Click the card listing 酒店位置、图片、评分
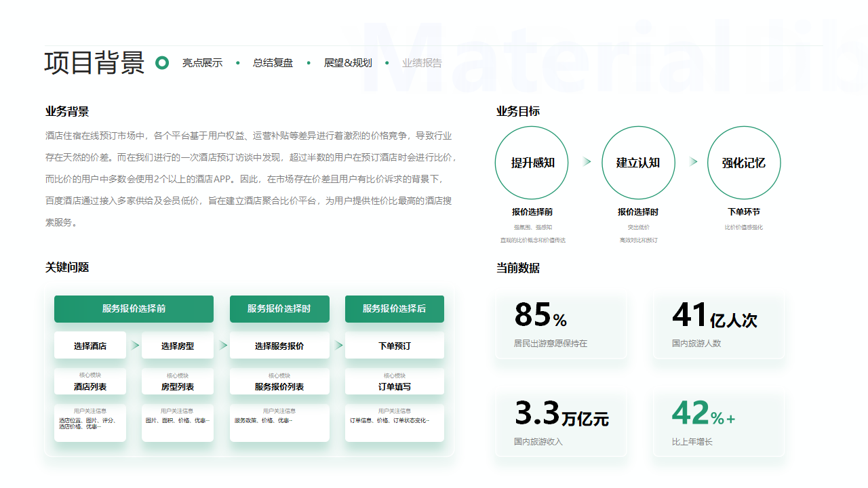 [90, 423]
